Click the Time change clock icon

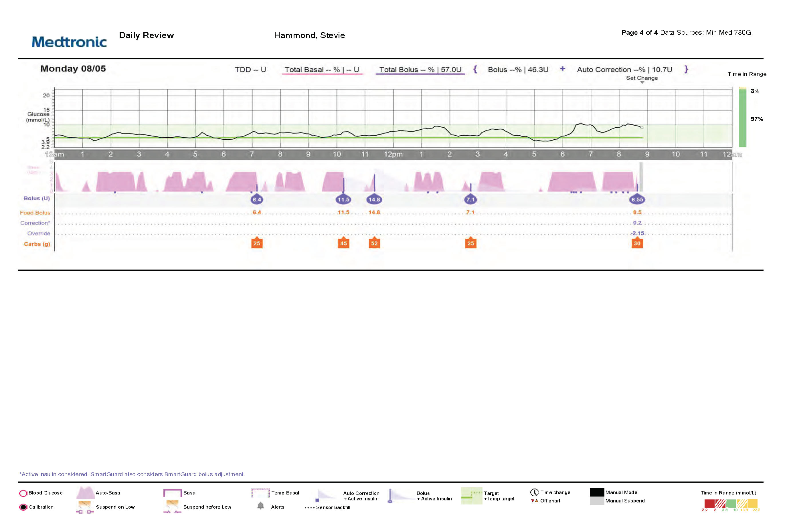[534, 492]
